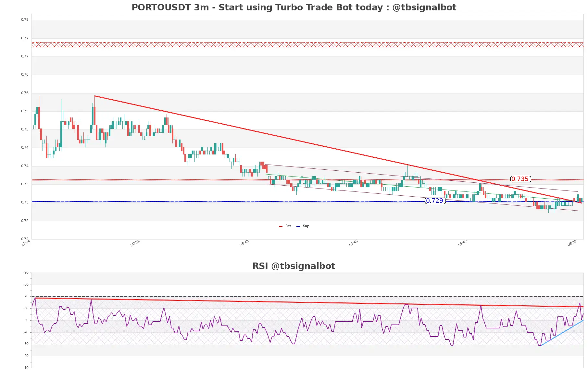Click the red hatched resistance zone band
The height and width of the screenshot is (392, 588).
(x=307, y=45)
